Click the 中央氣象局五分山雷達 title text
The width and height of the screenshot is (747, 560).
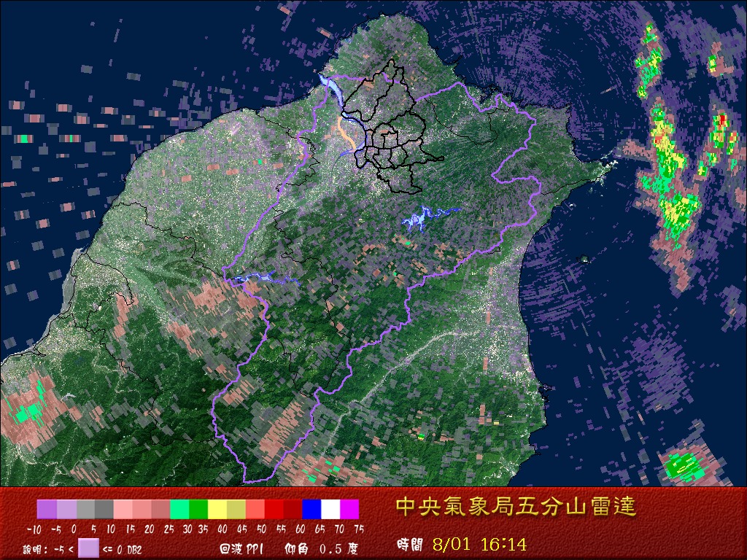tap(516, 506)
